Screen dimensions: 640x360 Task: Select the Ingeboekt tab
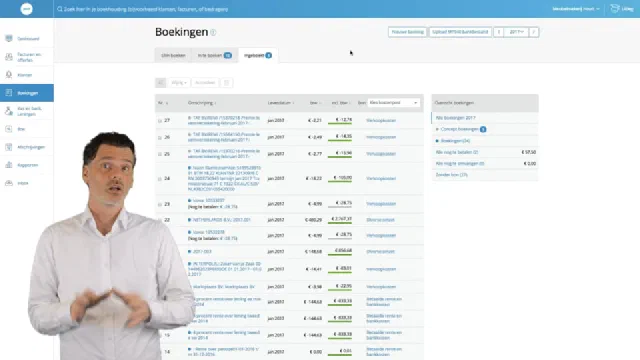pos(258,56)
